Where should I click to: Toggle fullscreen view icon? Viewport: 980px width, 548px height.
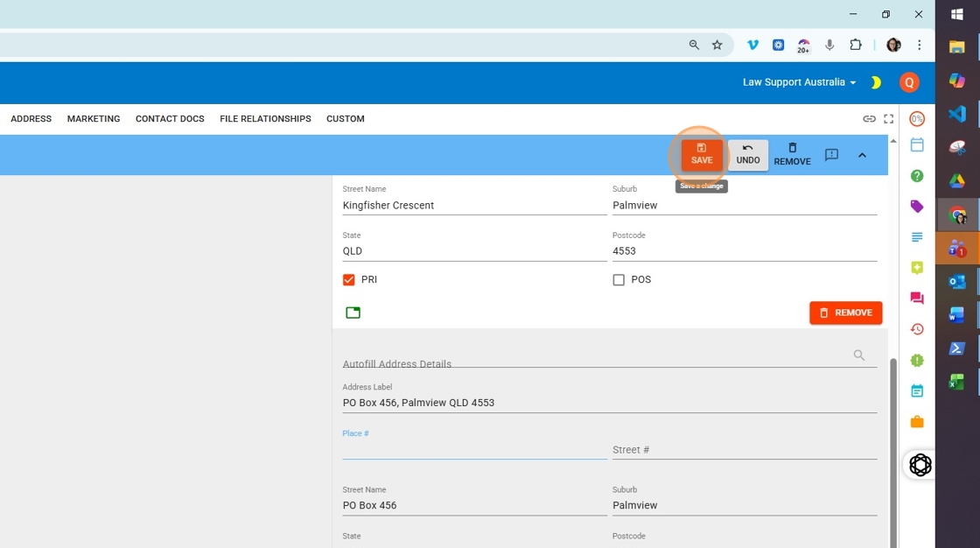(x=888, y=119)
